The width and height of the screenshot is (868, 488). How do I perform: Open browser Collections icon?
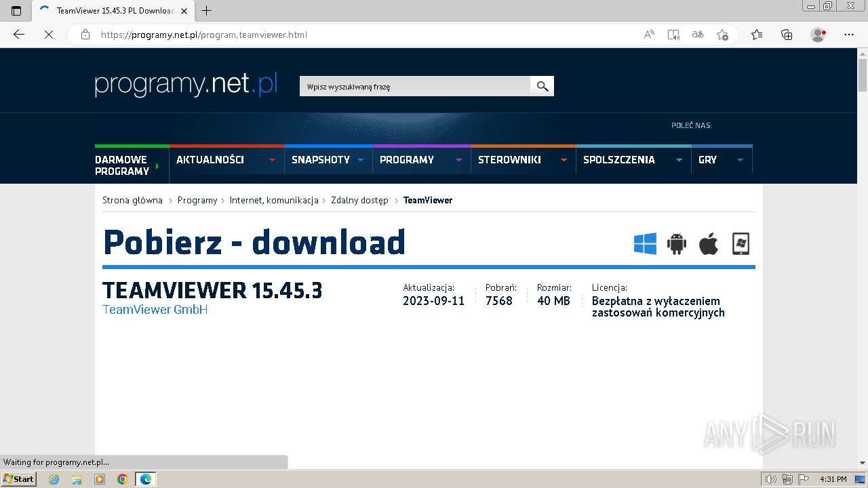point(787,35)
